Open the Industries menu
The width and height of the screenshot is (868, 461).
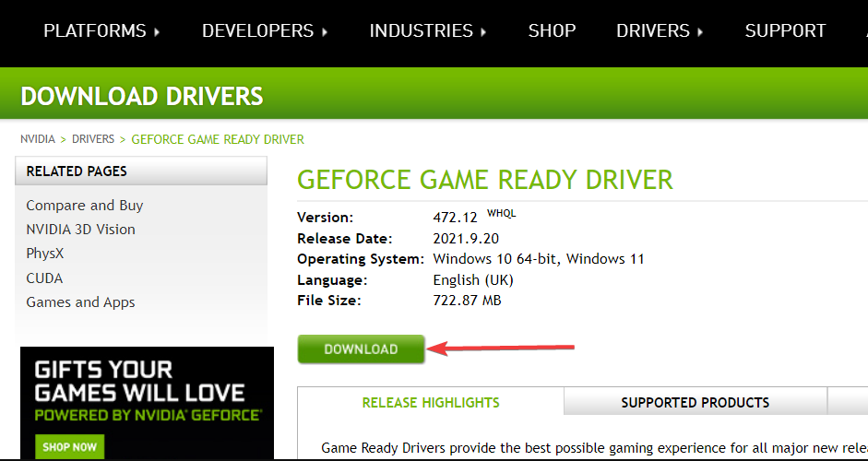tap(422, 31)
